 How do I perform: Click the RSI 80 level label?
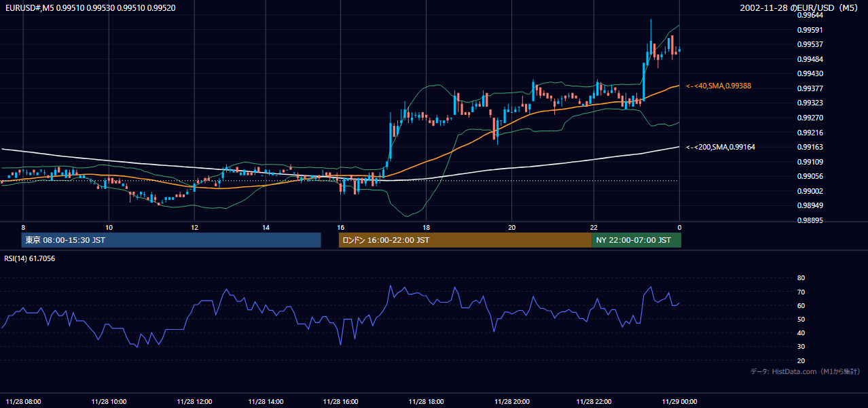[801, 278]
